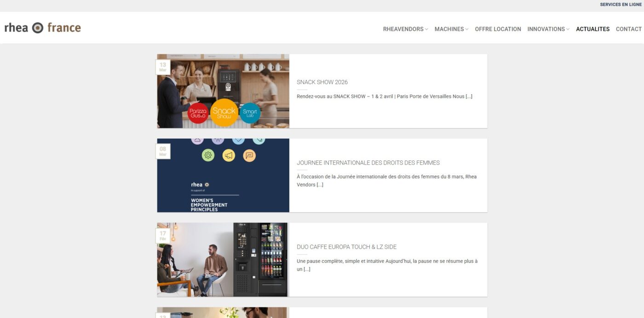Expand the RHEAVENDORS dropdown chevron
The image size is (644, 318).
426,29
